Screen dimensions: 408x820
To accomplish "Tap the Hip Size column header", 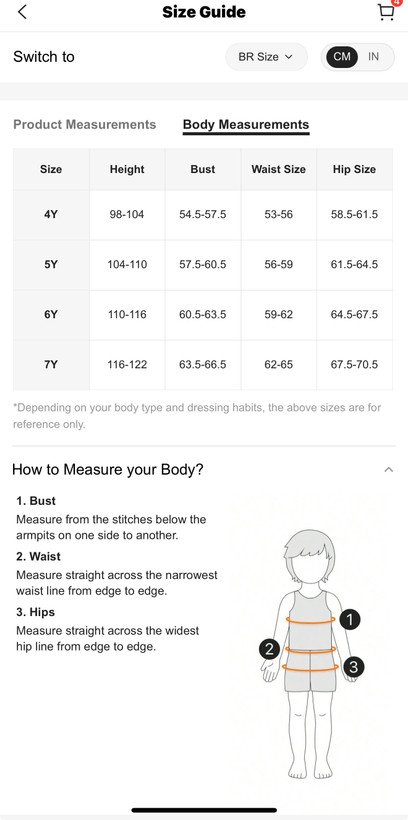I will coord(354,169).
